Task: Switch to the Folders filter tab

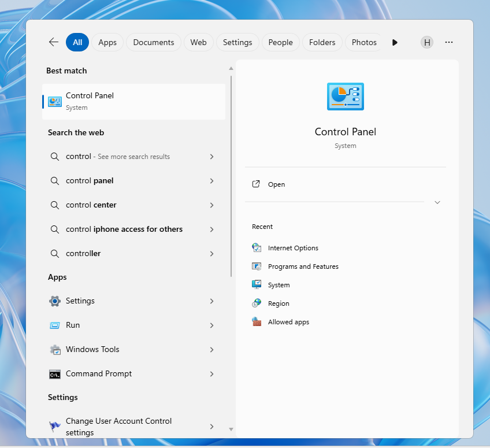Action: point(322,42)
